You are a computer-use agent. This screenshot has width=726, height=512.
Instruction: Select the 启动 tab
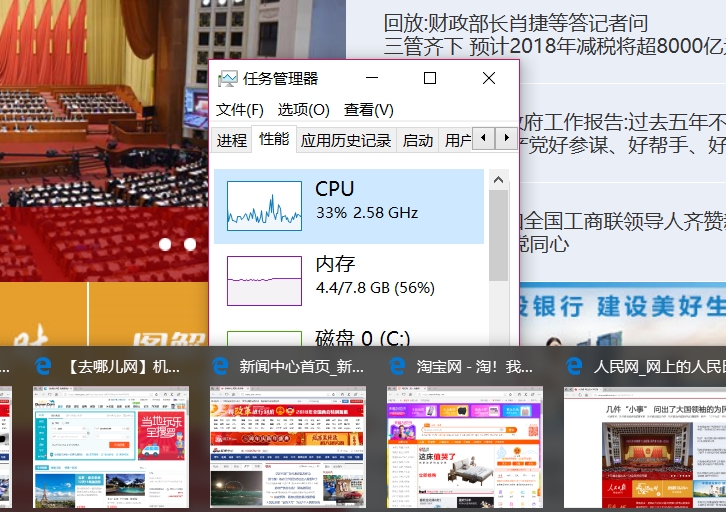[418, 140]
